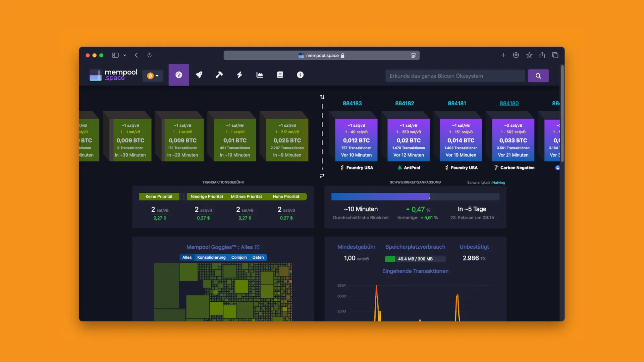Click the about info circle icon
The height and width of the screenshot is (362, 644).
click(x=300, y=75)
